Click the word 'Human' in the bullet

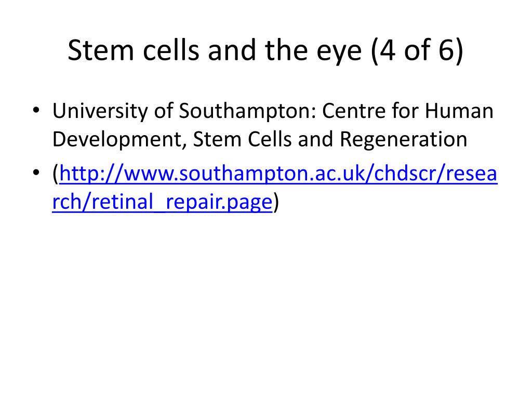click(459, 110)
